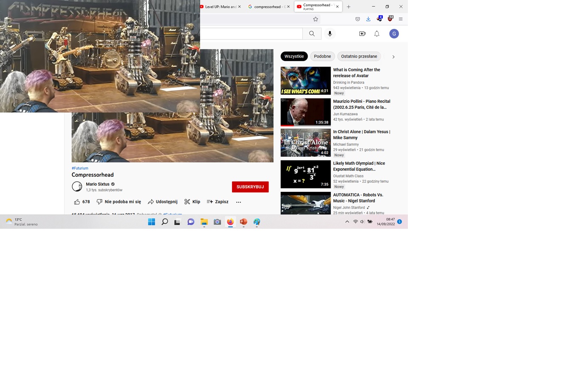Click the AUTOMATICA guitar video thumbnail

pos(305,203)
